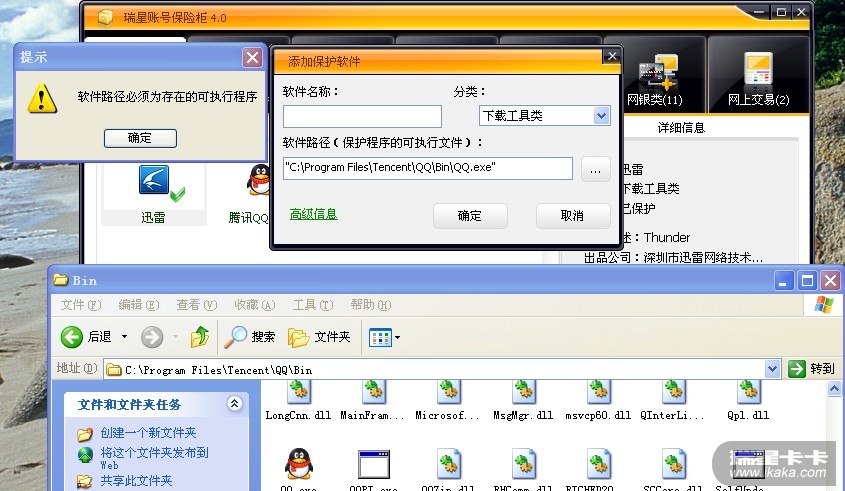Maximize the Bin explorer window

point(807,281)
